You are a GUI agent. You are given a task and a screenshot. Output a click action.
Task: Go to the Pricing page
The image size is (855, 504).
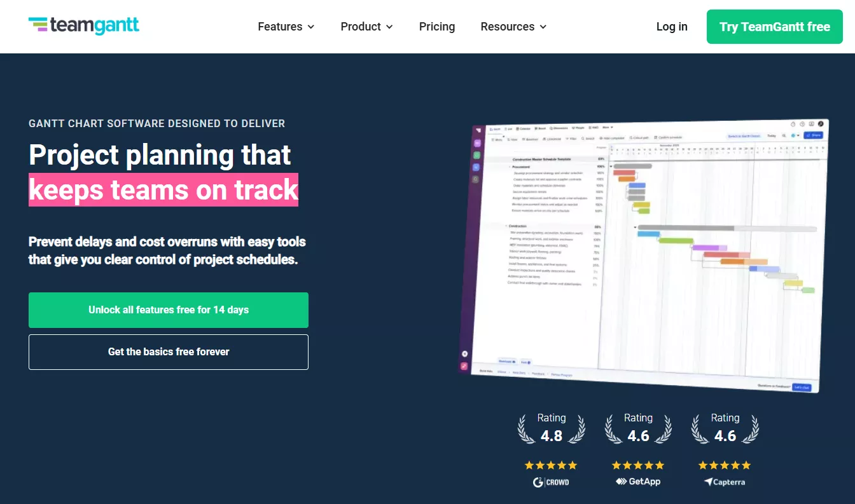click(x=437, y=27)
